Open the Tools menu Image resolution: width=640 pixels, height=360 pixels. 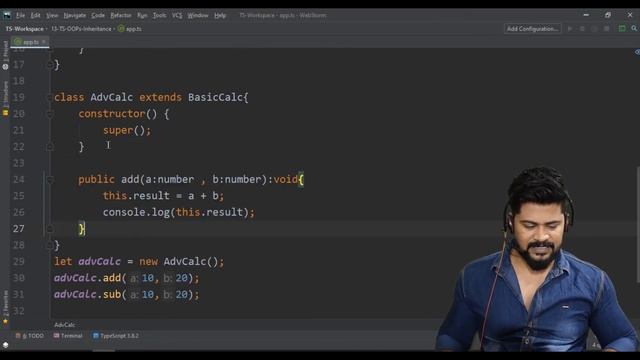tap(159, 16)
